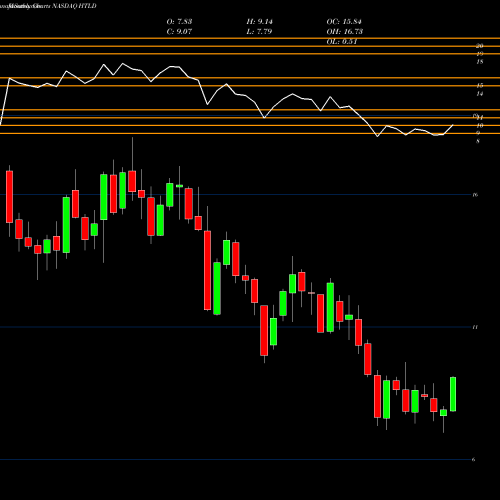
Task: Click the 8 label on upper line chart axis
Action: 478,141
